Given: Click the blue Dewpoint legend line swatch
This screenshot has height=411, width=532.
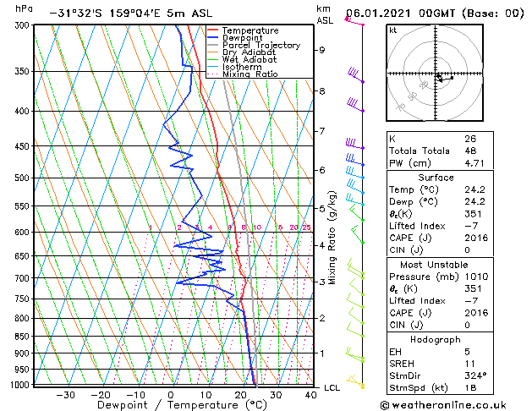Looking at the screenshot, I should pyautogui.click(x=213, y=38).
